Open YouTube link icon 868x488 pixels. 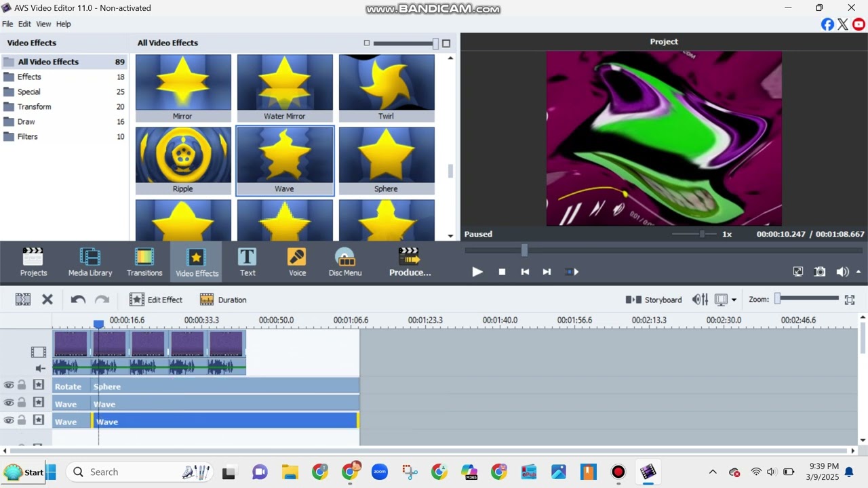click(859, 24)
